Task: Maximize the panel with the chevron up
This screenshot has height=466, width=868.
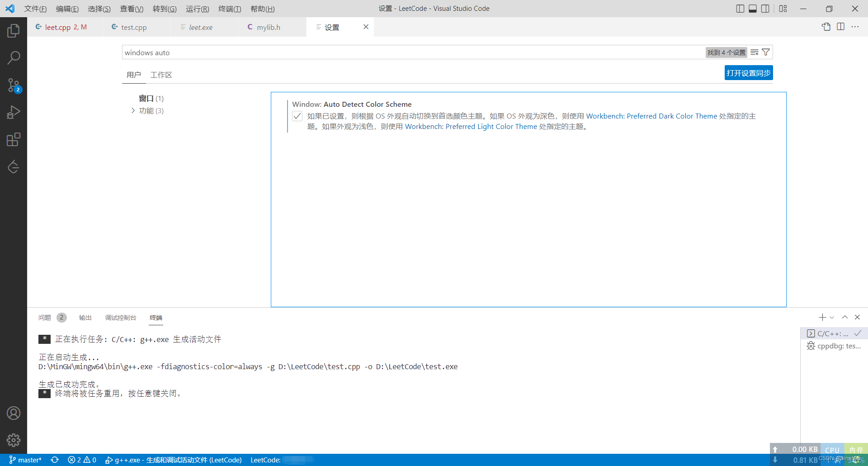Action: pos(844,318)
